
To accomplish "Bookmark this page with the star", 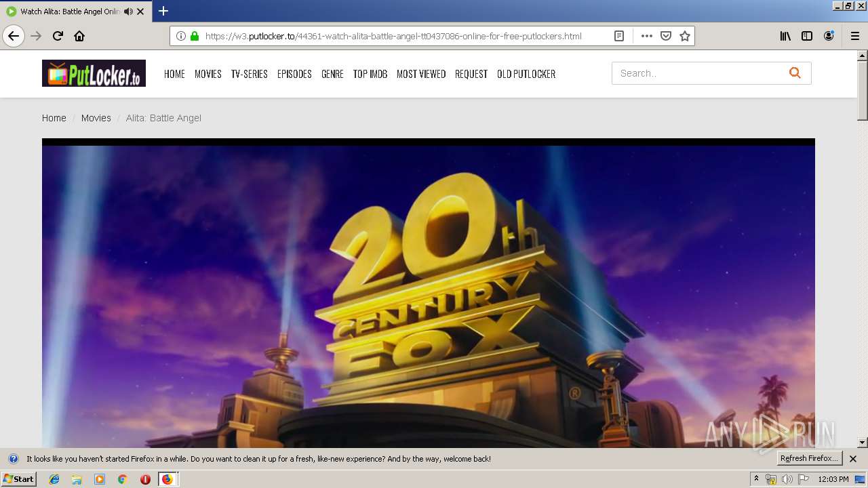I will pos(685,36).
